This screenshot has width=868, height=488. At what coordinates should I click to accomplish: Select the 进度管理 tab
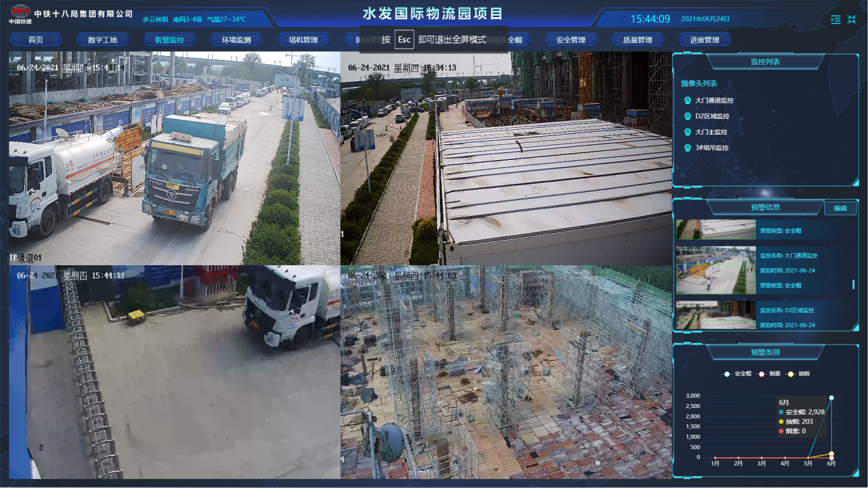pyautogui.click(x=704, y=40)
